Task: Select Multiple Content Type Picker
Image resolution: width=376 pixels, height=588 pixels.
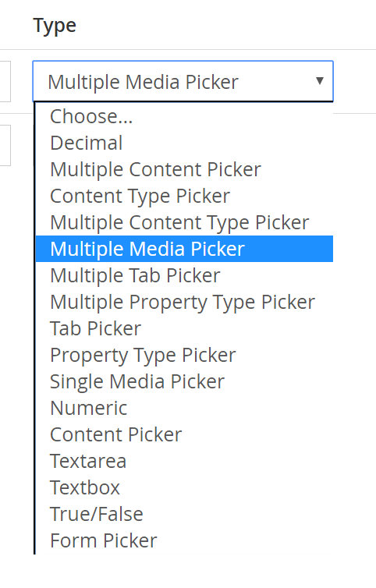Action: pos(184,222)
